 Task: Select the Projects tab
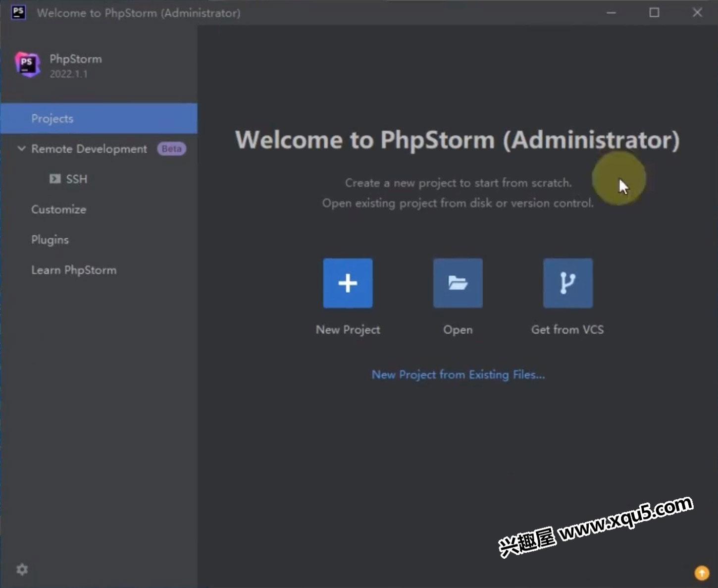pyautogui.click(x=99, y=118)
